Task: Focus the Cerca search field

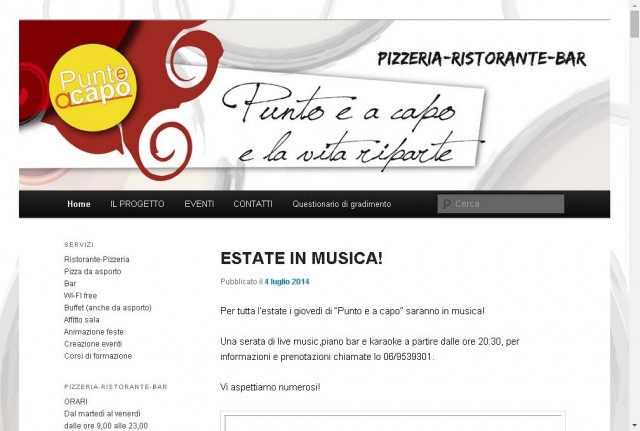Action: point(501,204)
